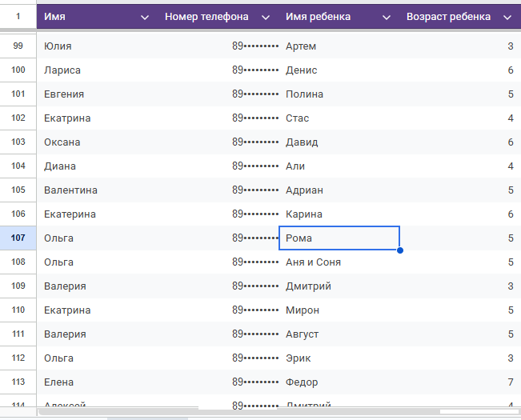Select row header 108

(18, 262)
